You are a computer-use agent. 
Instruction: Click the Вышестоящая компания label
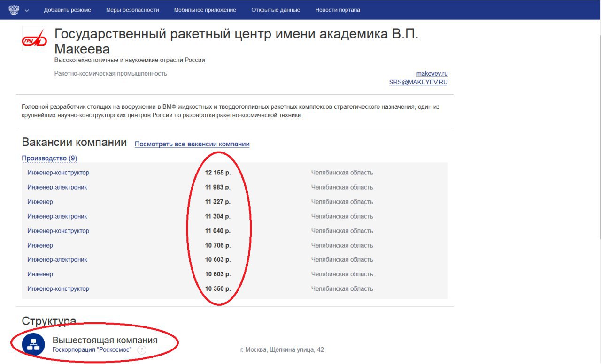(x=105, y=340)
